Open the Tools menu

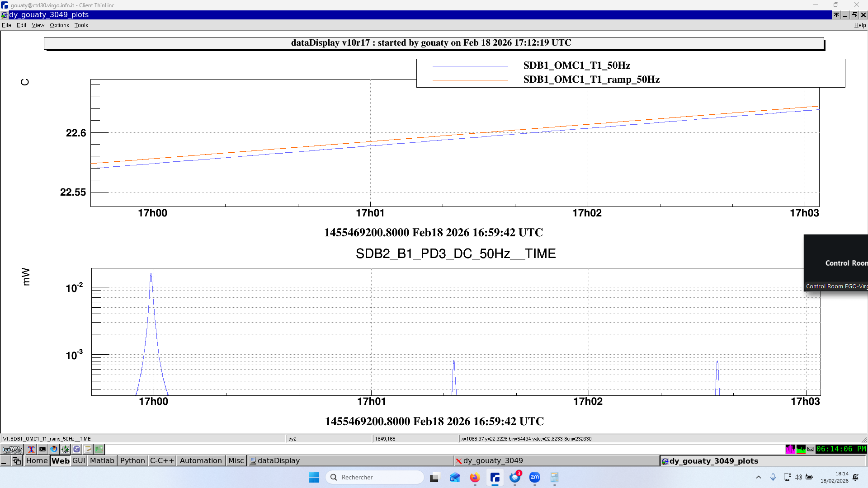coord(81,25)
